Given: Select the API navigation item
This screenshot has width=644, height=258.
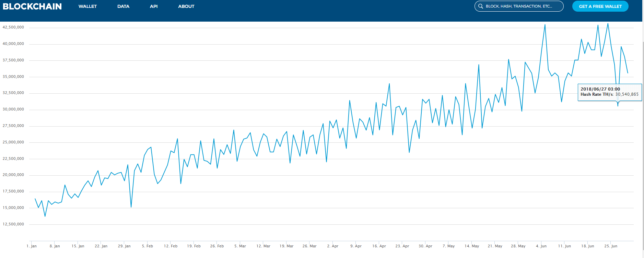Looking at the screenshot, I should 154,7.
